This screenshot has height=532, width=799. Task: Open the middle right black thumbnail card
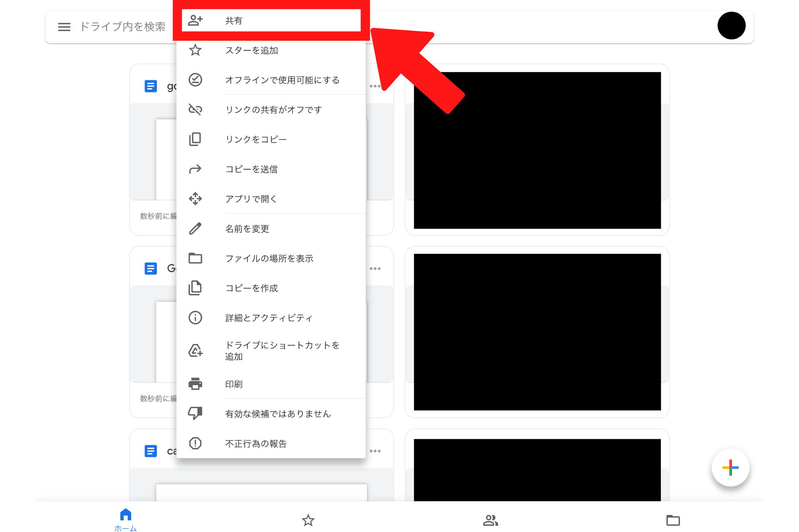[537, 332]
